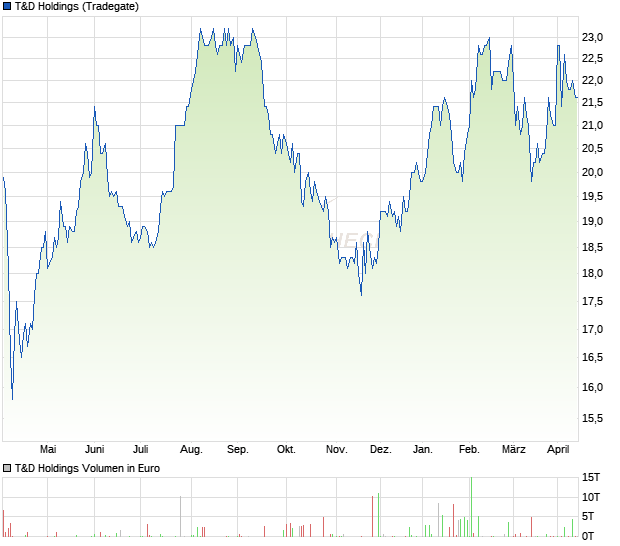
Task: Click the 22,0 price axis value
Action: pos(592,80)
